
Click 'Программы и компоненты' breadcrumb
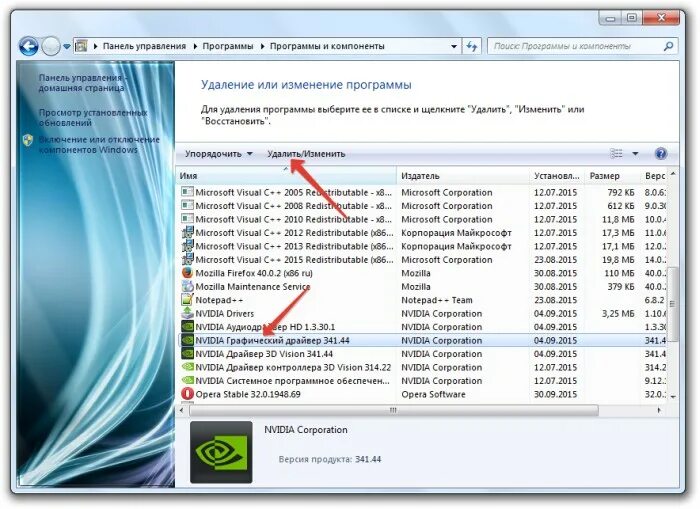tap(327, 46)
